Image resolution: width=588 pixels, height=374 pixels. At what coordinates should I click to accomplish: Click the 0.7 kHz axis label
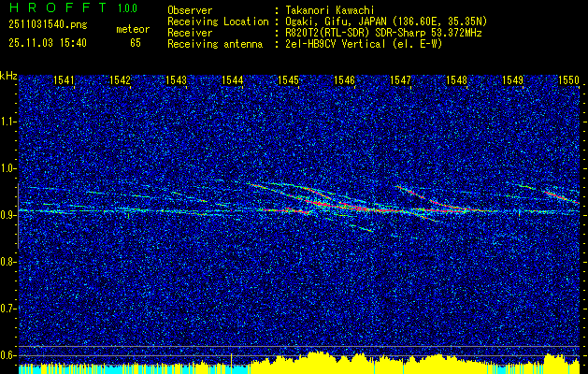[7, 309]
